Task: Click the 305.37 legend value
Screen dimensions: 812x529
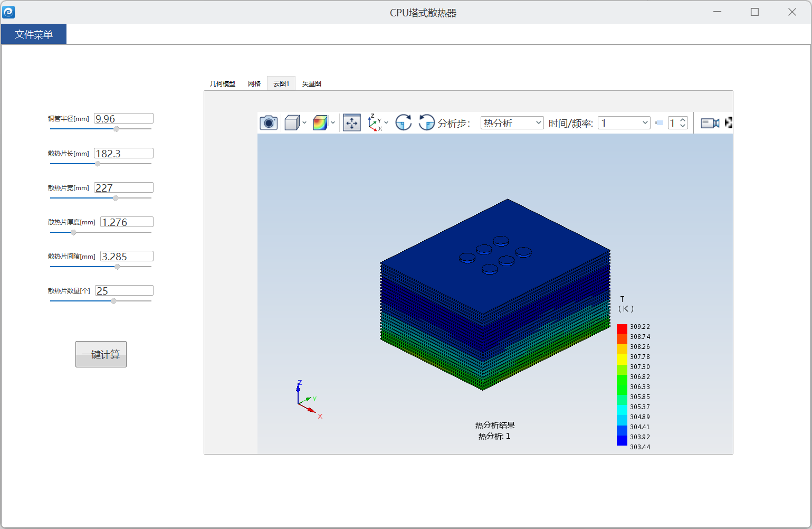Action: click(x=640, y=407)
